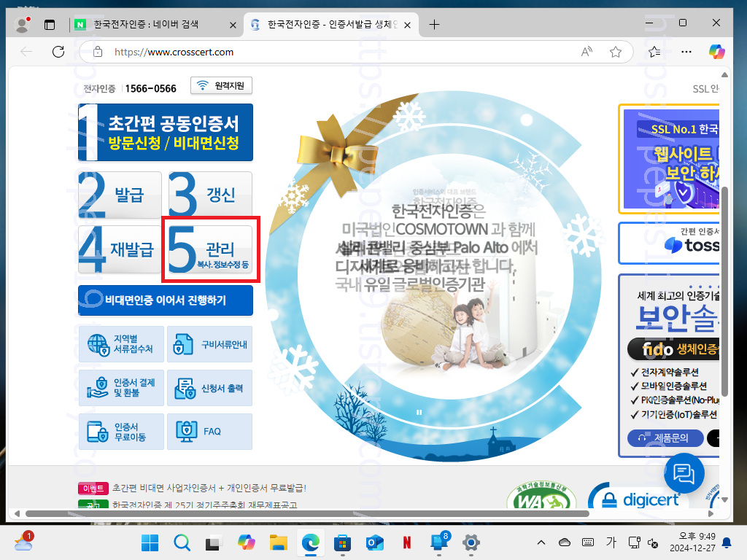Click the page scroll-down arrow
747x560 pixels.
tap(724, 499)
